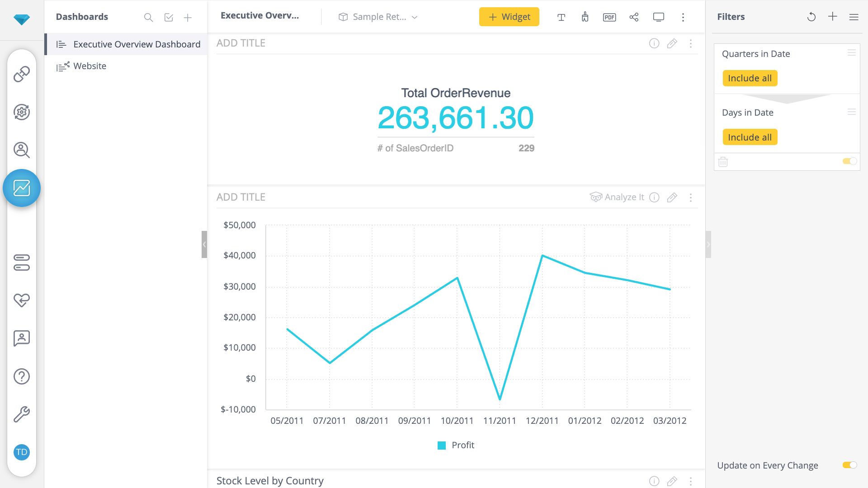This screenshot has width=868, height=488.
Task: Click the kebab menu on profit chart widget
Action: 690,197
